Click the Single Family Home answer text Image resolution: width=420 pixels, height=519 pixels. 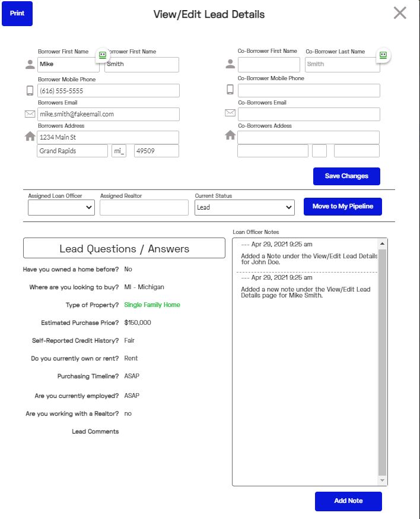point(152,305)
